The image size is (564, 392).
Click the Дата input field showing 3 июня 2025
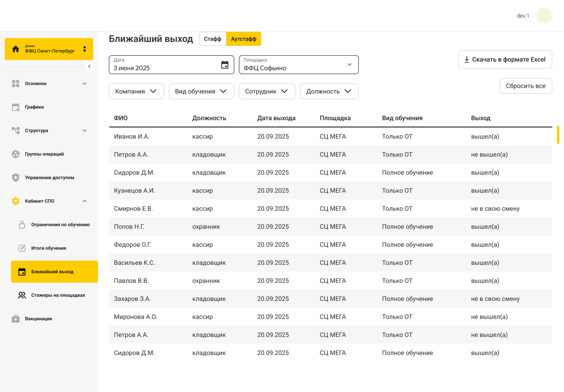point(171,65)
